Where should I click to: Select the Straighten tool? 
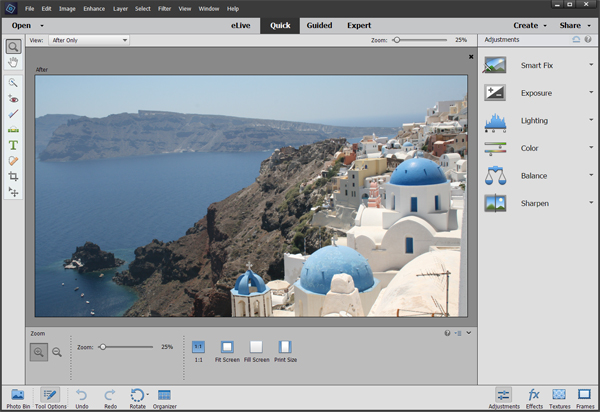pyautogui.click(x=13, y=130)
